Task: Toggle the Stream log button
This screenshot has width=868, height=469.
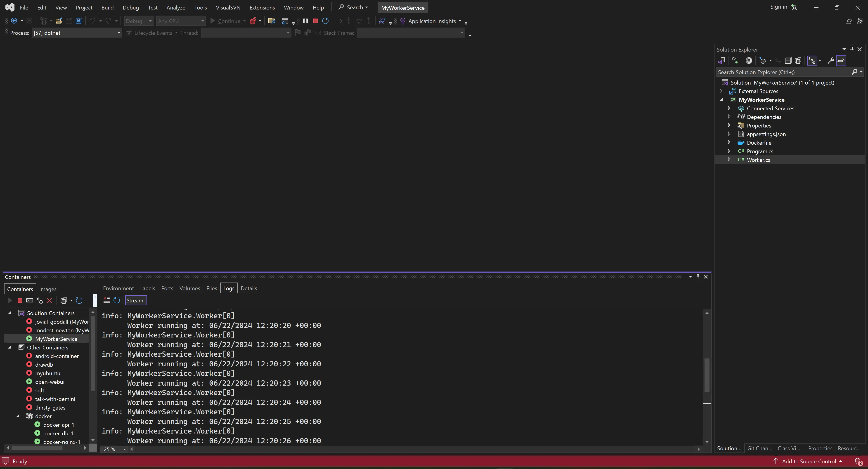Action: click(x=136, y=301)
